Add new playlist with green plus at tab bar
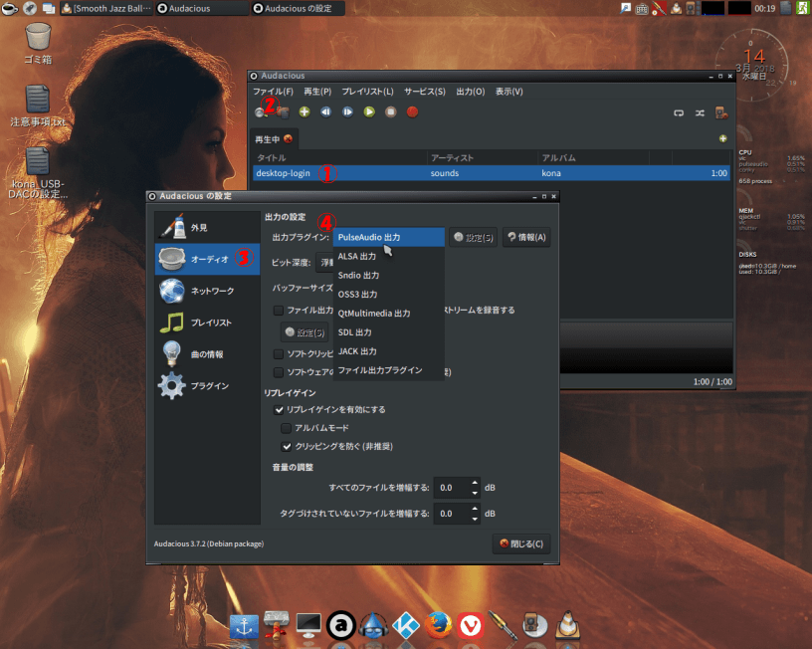812x649 pixels. [x=722, y=138]
